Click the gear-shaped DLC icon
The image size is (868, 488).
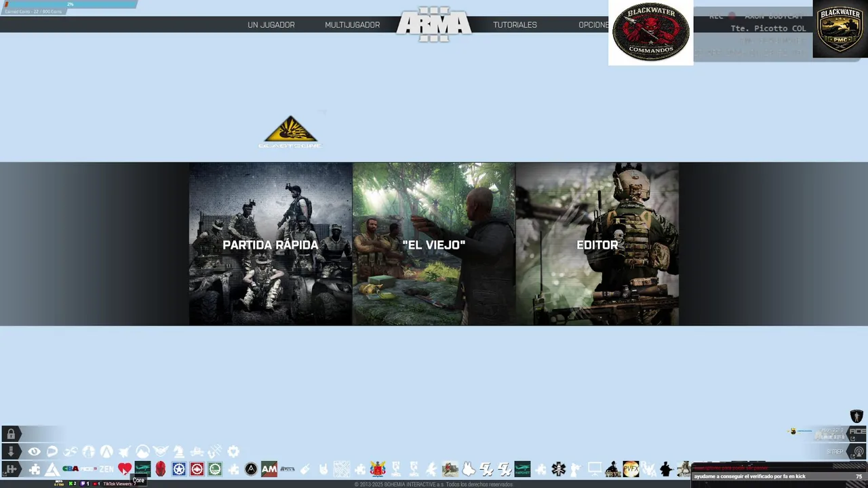coord(233,451)
